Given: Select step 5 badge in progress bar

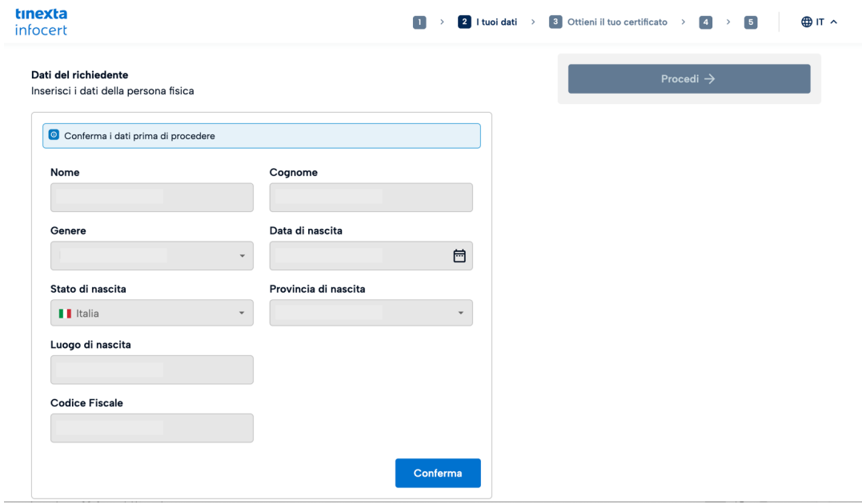Looking at the screenshot, I should (x=751, y=22).
